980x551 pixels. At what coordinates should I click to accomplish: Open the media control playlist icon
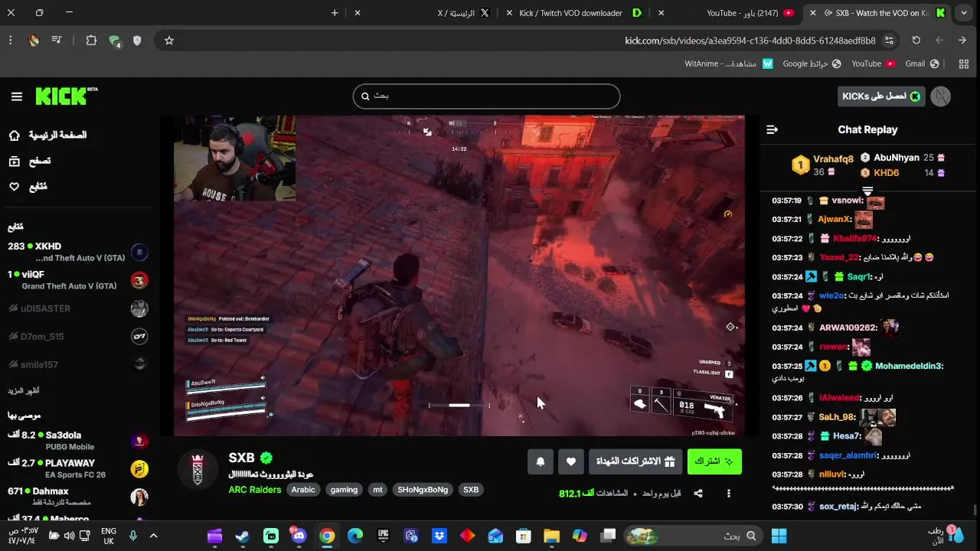(57, 41)
